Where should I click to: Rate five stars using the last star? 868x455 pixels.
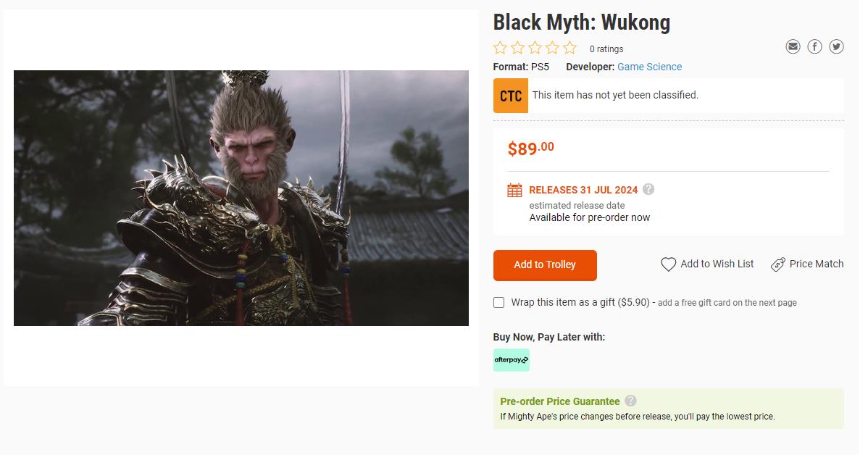point(570,49)
